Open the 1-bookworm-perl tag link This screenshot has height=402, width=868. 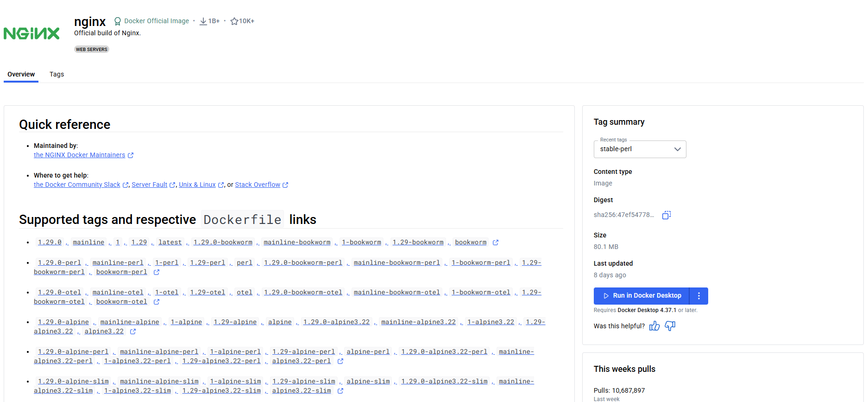pos(481,262)
